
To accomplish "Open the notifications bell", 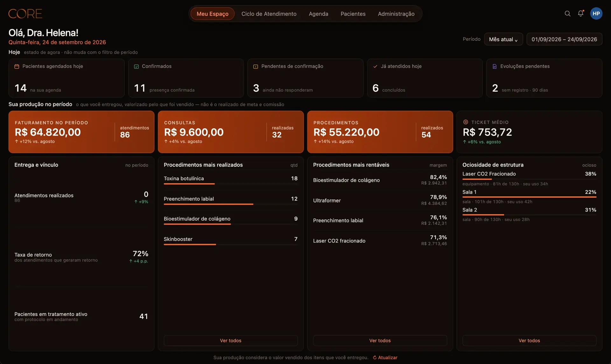I will pos(581,14).
